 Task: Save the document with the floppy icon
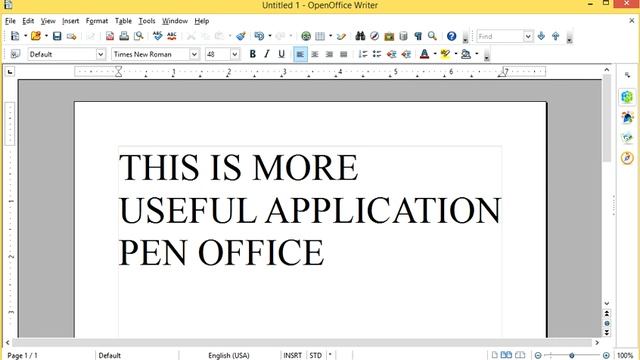coord(57,36)
